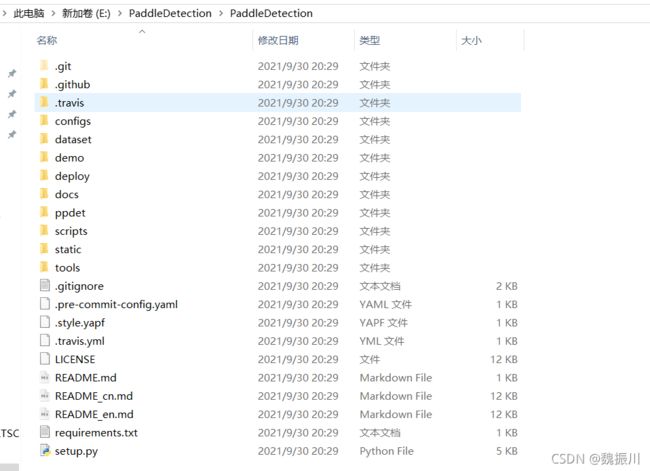Select the folder name ppdet
This screenshot has height=471, width=650.
tap(70, 213)
